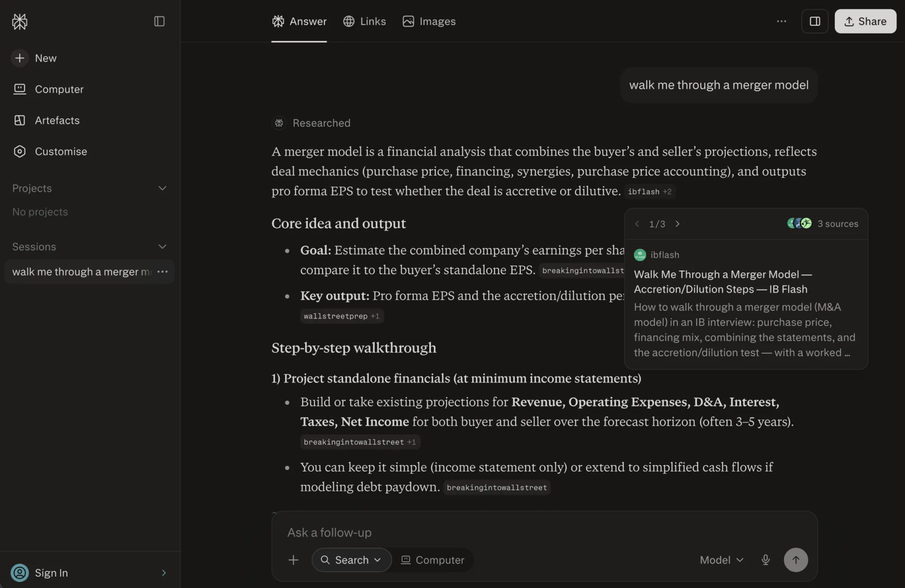The height and width of the screenshot is (588, 905).
Task: Go to the next source in the citation popup
Action: click(x=677, y=224)
